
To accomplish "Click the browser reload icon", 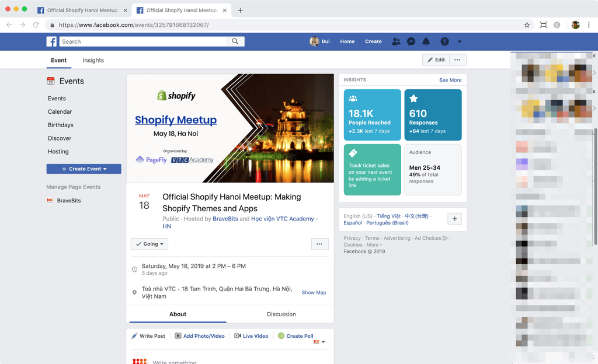I will [36, 25].
